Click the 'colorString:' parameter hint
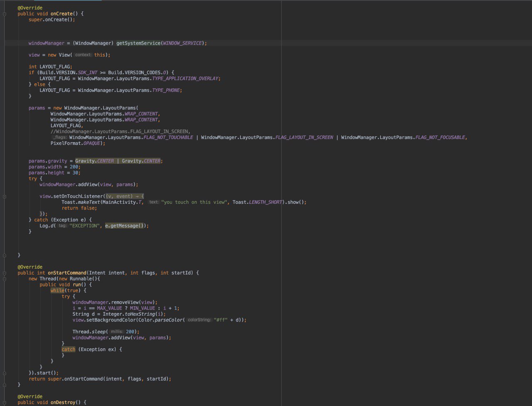This screenshot has height=406, width=532. pyautogui.click(x=199, y=320)
